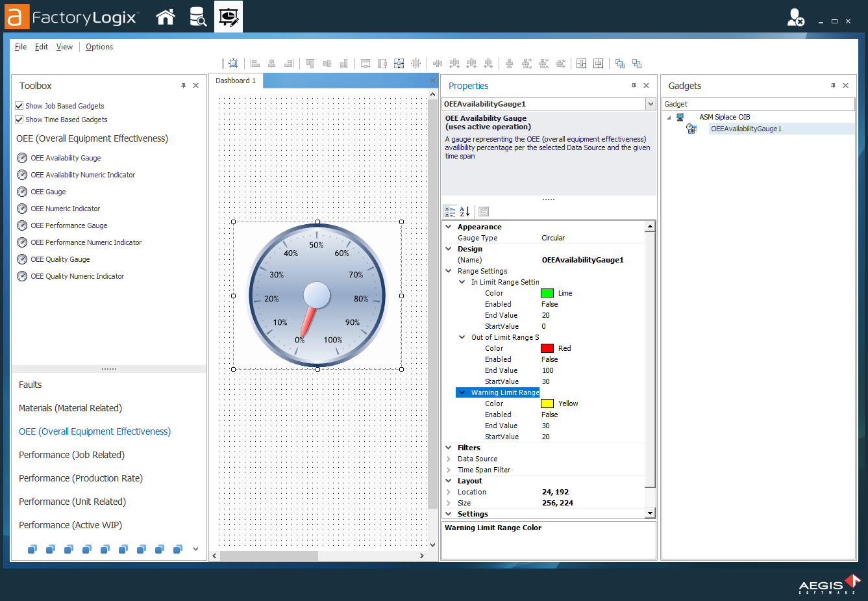Viewport: 868px width, 601px height.
Task: Open the database search icon
Action: [x=197, y=17]
